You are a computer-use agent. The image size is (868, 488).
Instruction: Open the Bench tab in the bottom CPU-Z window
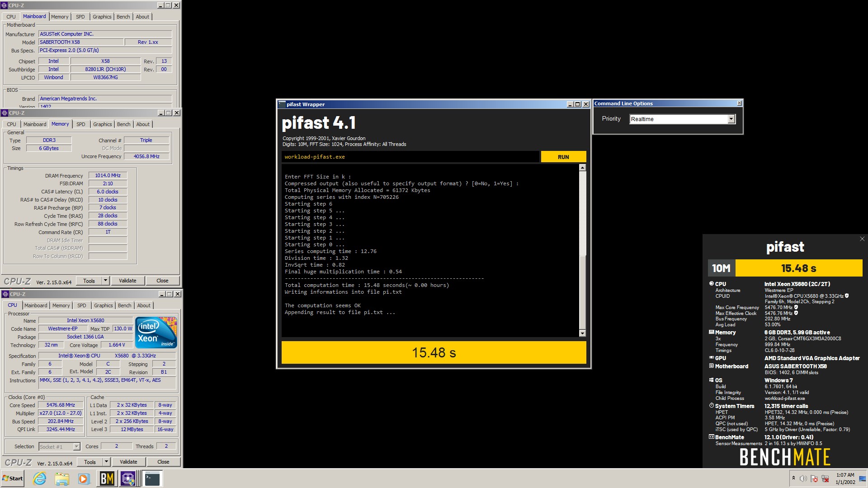pyautogui.click(x=124, y=305)
